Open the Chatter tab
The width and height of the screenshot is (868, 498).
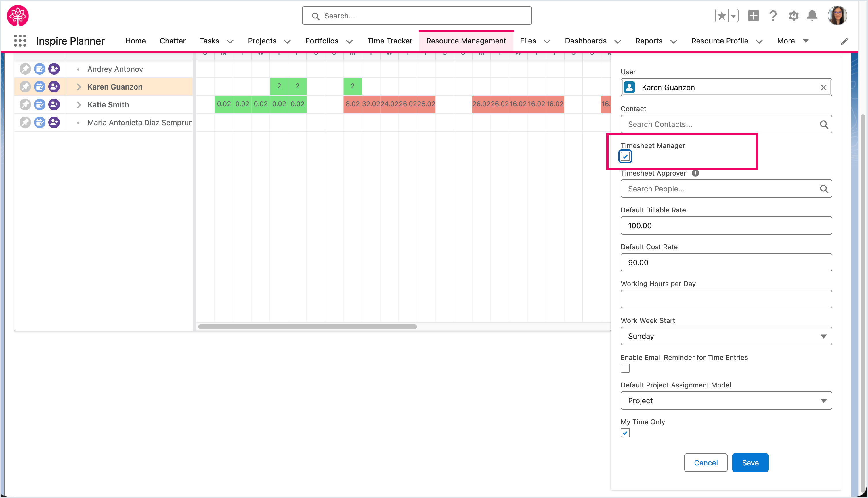(172, 41)
